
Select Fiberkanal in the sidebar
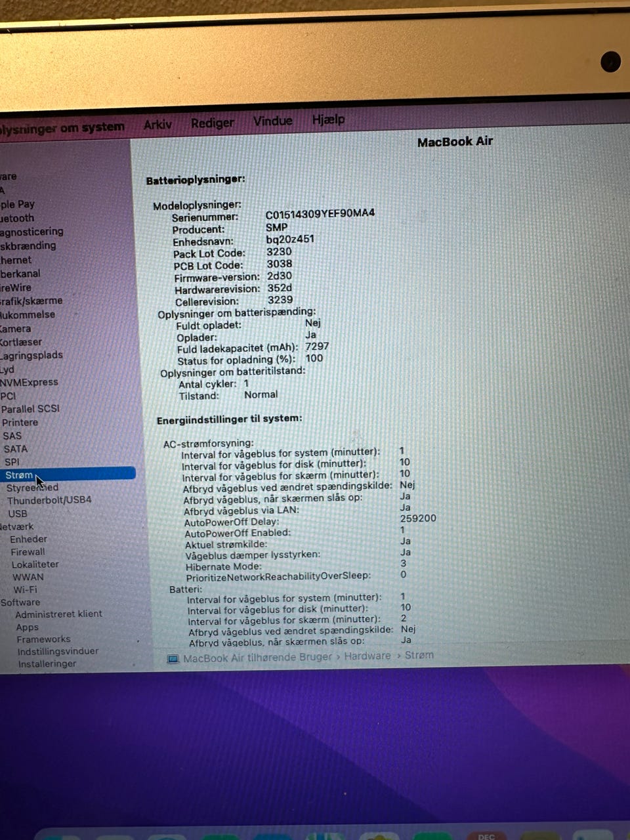(20, 274)
